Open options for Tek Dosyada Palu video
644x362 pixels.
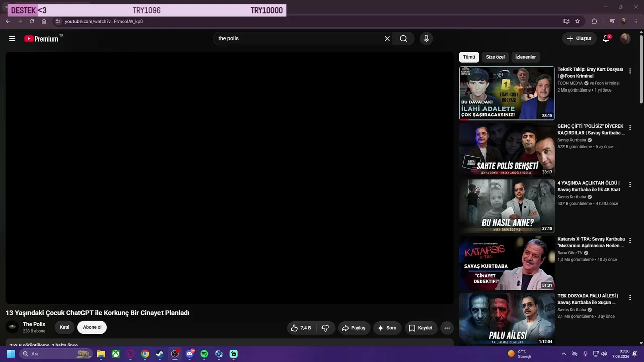pyautogui.click(x=630, y=298)
